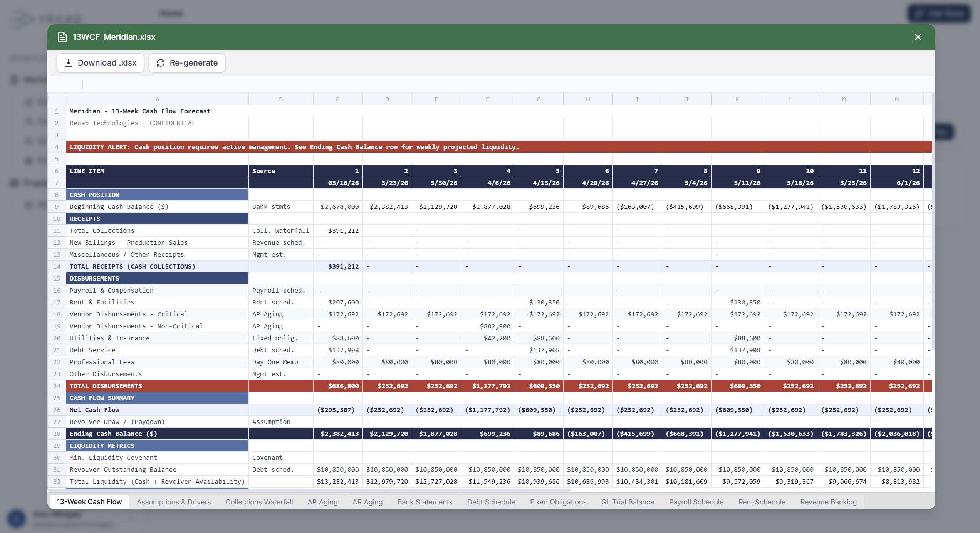Switch to the AP Aging sheet tab
Viewport: 980px width, 533px height.
point(322,502)
